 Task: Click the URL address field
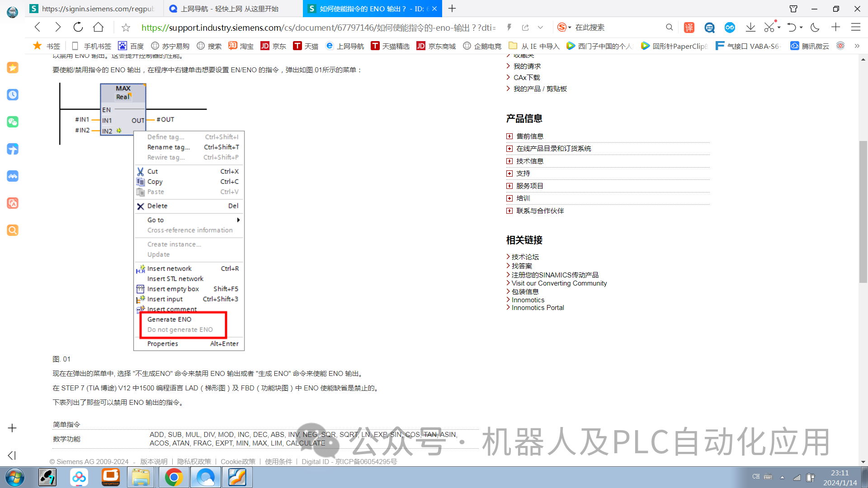coord(318,28)
